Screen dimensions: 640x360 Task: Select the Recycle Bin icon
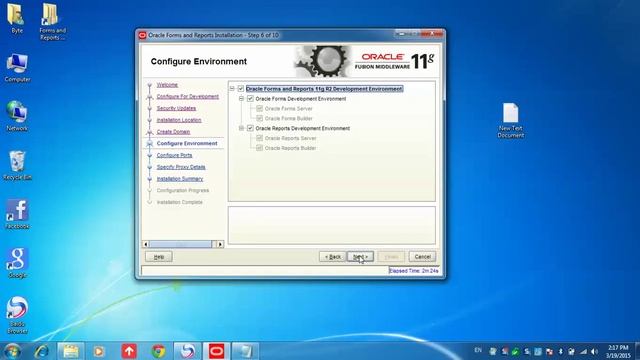point(17,165)
